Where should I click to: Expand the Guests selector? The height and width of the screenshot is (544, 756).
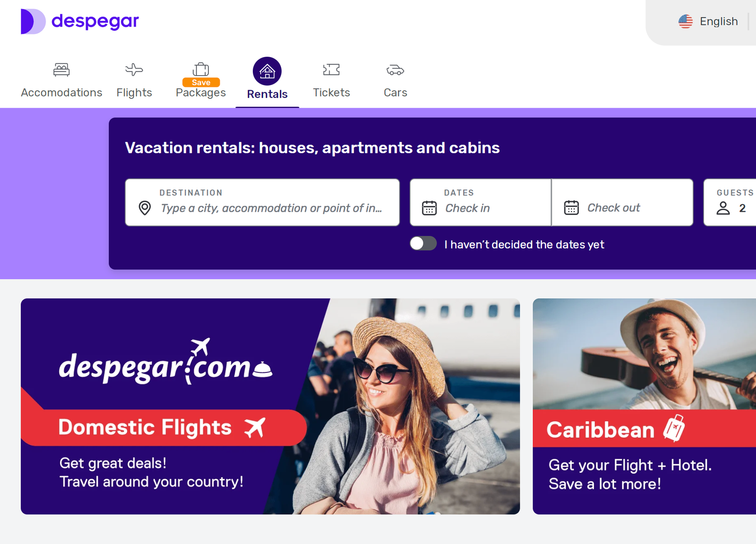pyautogui.click(x=730, y=202)
